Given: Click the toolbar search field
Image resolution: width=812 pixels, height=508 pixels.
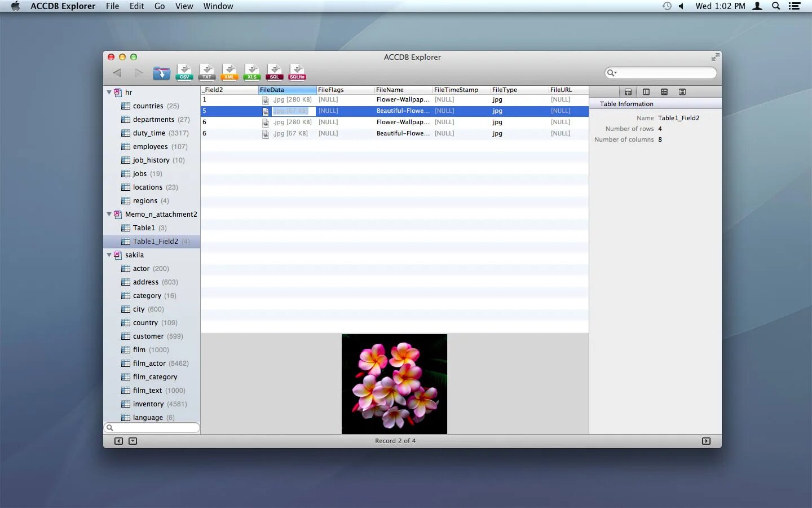Looking at the screenshot, I should click(x=660, y=73).
